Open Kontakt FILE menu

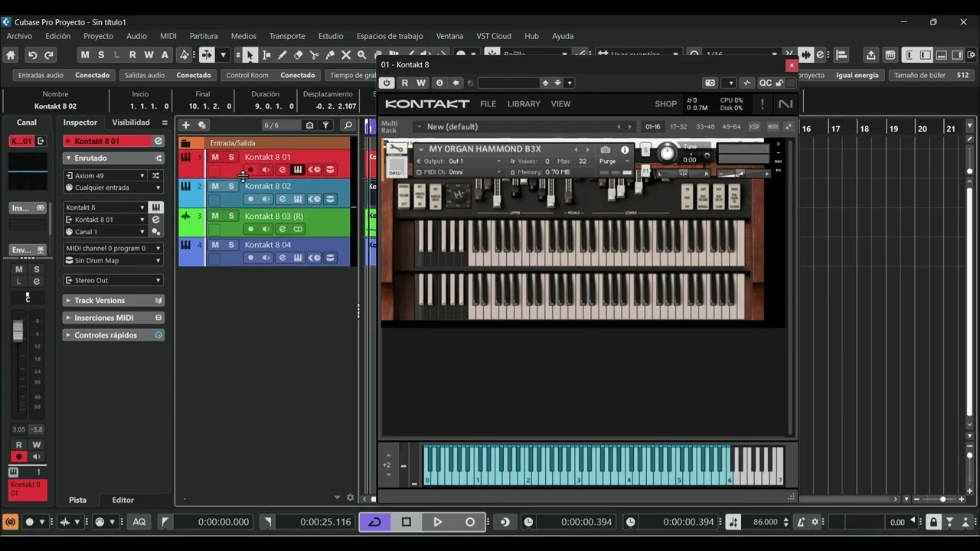tap(488, 103)
